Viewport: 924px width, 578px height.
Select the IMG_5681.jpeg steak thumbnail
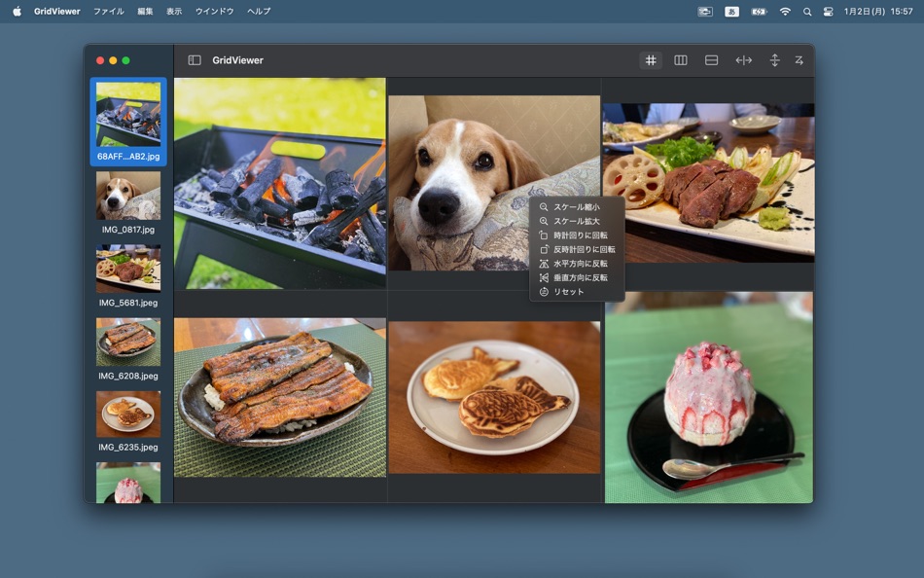(128, 269)
